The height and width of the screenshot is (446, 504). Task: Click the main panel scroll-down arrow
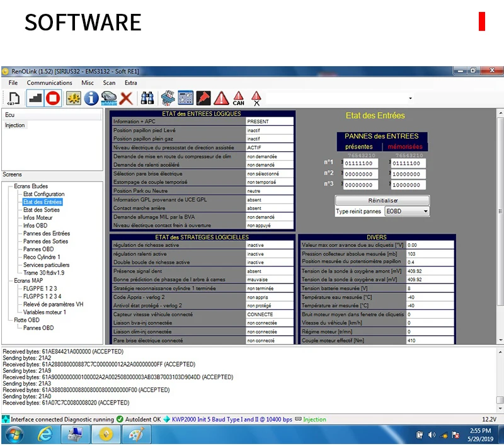coord(500,340)
